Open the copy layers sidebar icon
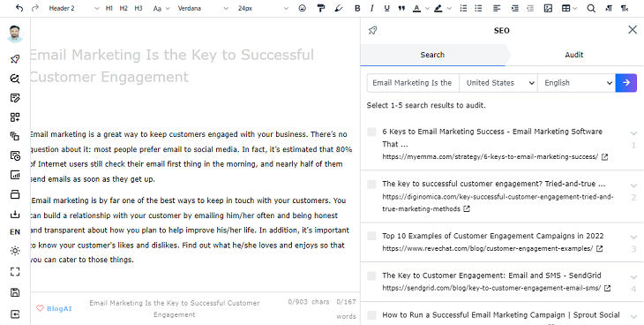The height and width of the screenshot is (325, 644). (x=15, y=136)
